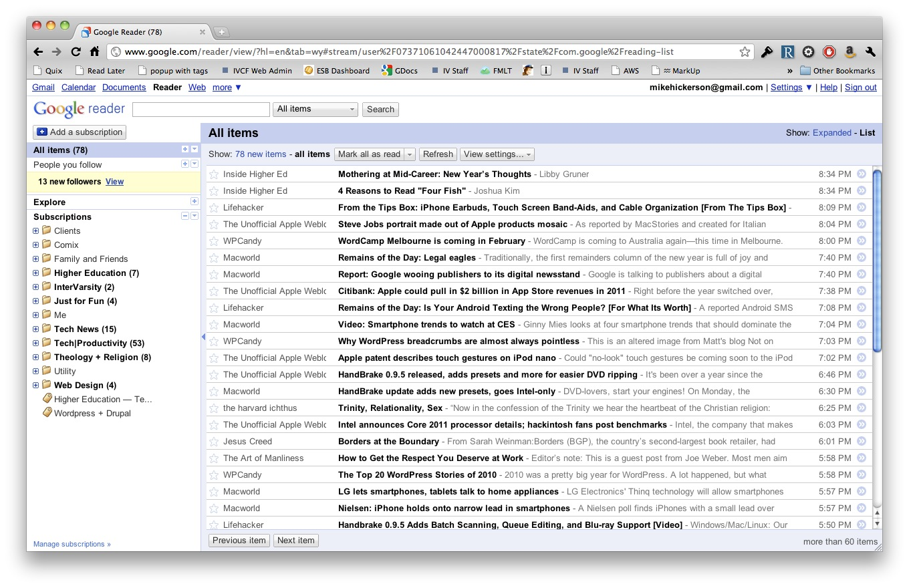Star the Steve Jobs portrait mosaic item
909x588 pixels.
coord(214,225)
